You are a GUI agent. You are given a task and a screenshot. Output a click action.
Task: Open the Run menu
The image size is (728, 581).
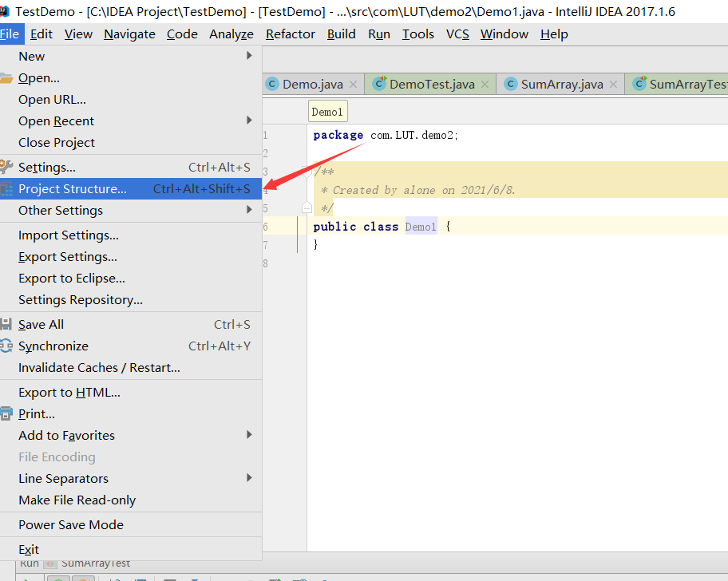pyautogui.click(x=379, y=34)
